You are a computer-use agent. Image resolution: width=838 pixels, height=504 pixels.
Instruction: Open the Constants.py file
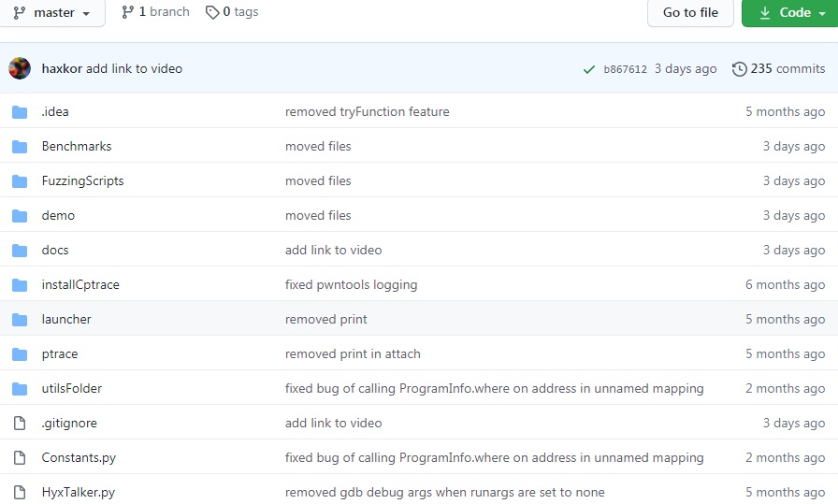79,457
